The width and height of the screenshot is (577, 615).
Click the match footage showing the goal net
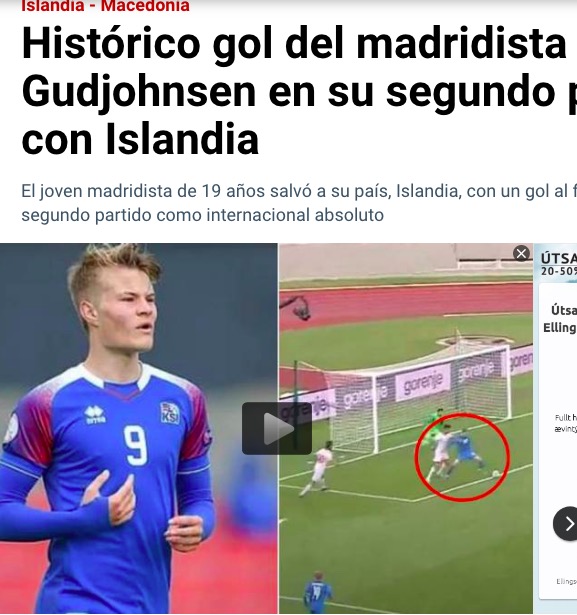tap(406, 428)
